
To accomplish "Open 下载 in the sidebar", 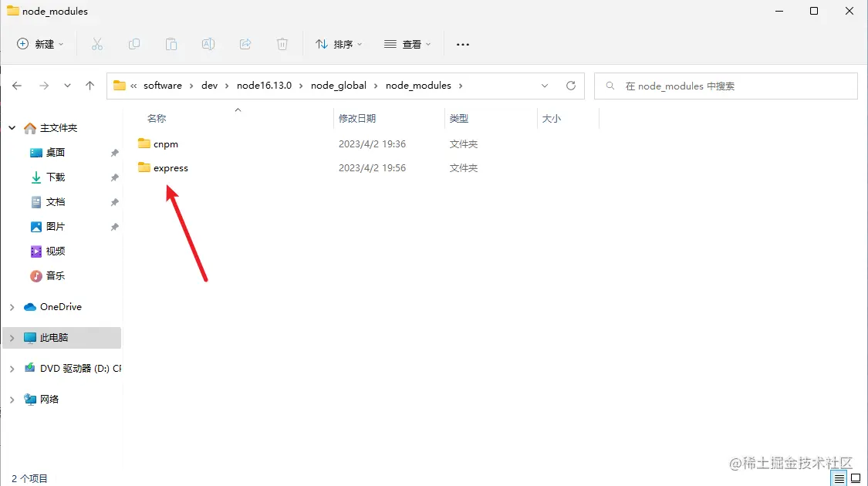I will point(56,177).
